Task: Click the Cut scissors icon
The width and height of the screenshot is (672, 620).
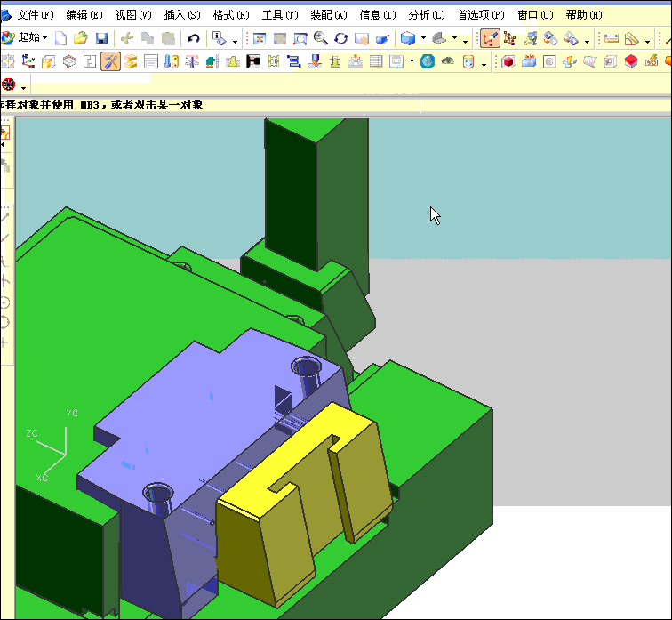Action: [x=127, y=38]
